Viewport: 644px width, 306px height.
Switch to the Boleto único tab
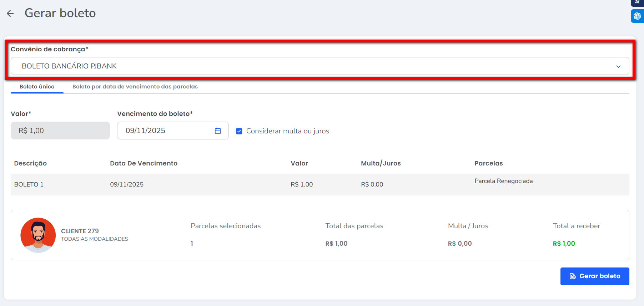(x=37, y=87)
